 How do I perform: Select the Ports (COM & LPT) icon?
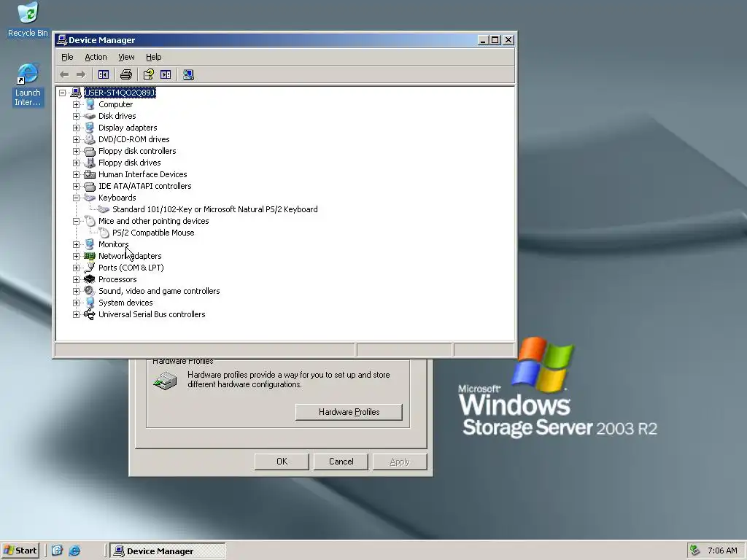pos(90,268)
